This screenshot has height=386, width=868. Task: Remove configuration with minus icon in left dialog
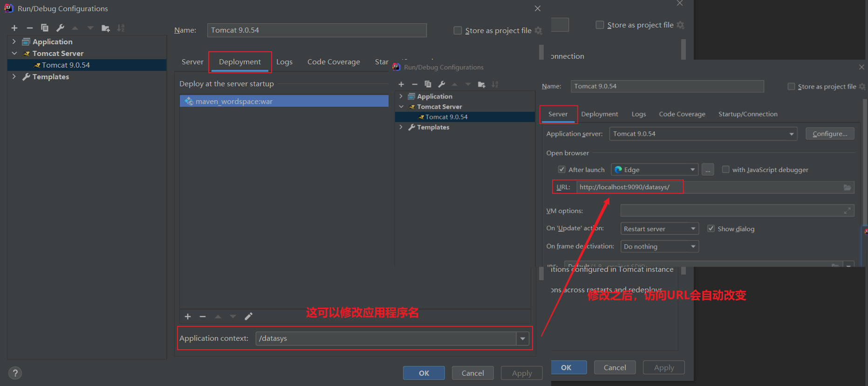29,28
